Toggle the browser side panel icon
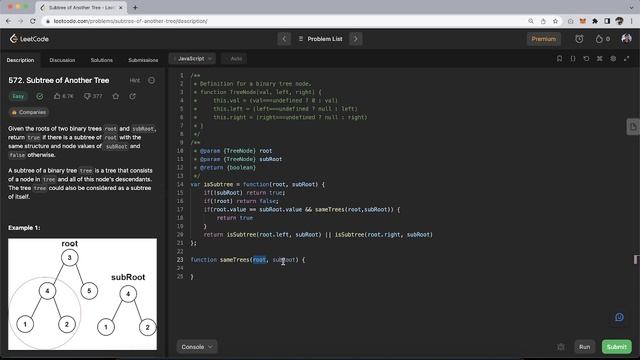Image resolution: width=640 pixels, height=360 pixels. click(x=607, y=21)
